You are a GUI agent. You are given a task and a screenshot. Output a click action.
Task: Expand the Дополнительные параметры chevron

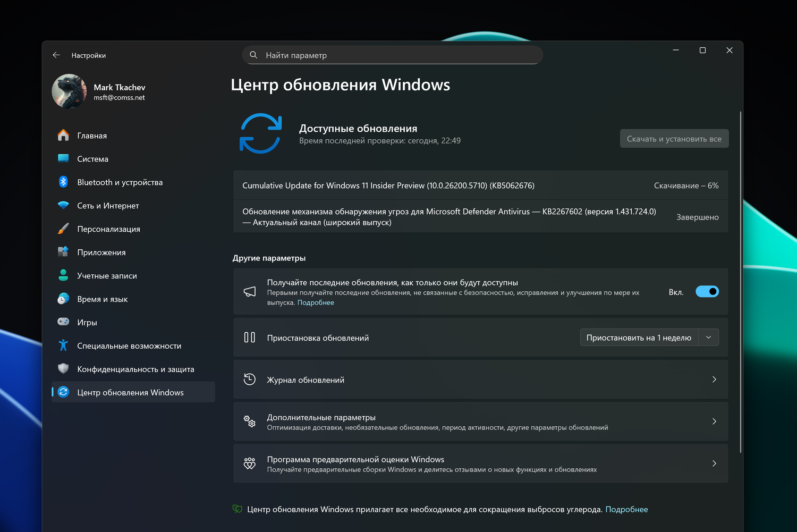click(714, 421)
